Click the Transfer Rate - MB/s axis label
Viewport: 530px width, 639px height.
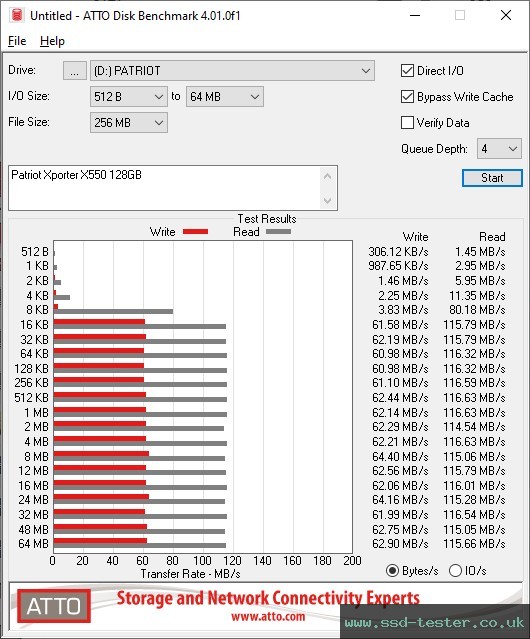(x=190, y=574)
